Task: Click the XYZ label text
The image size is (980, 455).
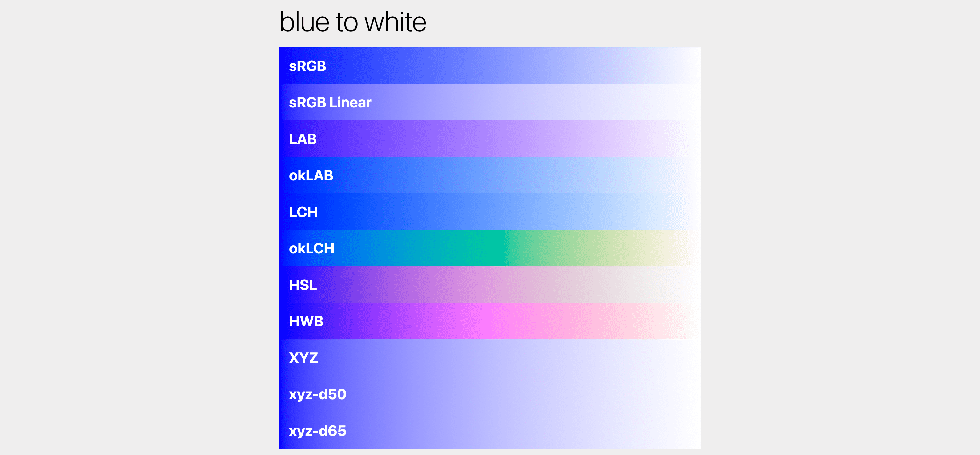Action: click(303, 358)
